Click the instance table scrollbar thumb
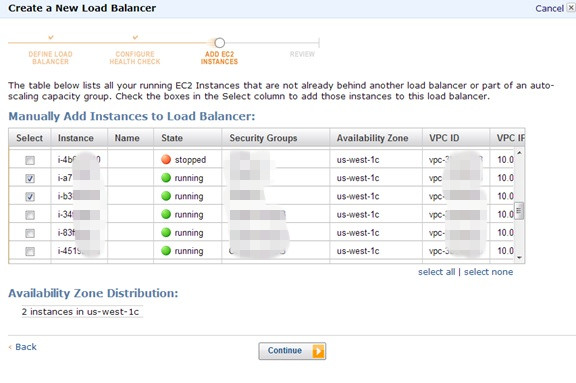The image size is (576, 383). click(x=519, y=211)
